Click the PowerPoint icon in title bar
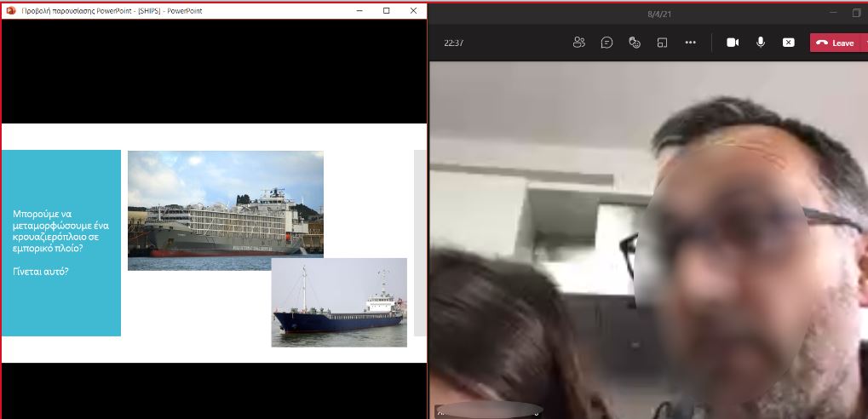 coord(10,10)
